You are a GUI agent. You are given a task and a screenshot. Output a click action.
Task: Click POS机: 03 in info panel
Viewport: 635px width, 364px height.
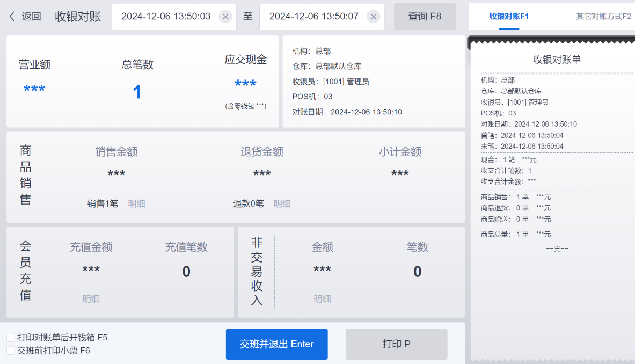(312, 97)
